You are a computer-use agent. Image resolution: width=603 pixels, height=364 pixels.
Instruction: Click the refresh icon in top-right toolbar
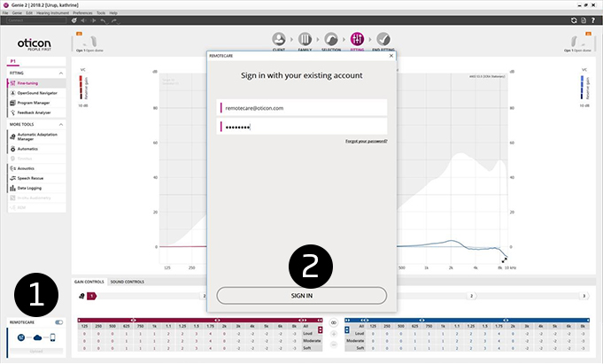(574, 20)
